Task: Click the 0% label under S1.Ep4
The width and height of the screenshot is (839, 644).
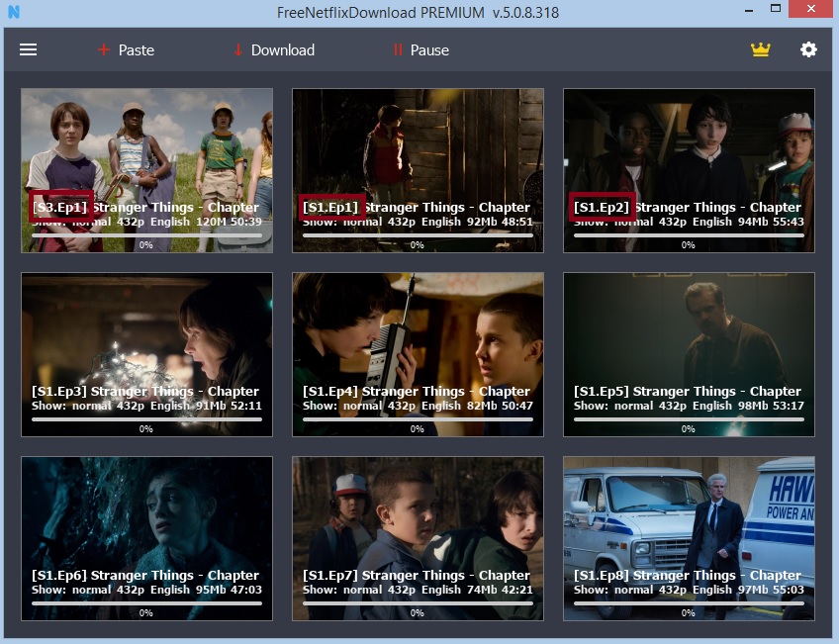Action: (418, 429)
